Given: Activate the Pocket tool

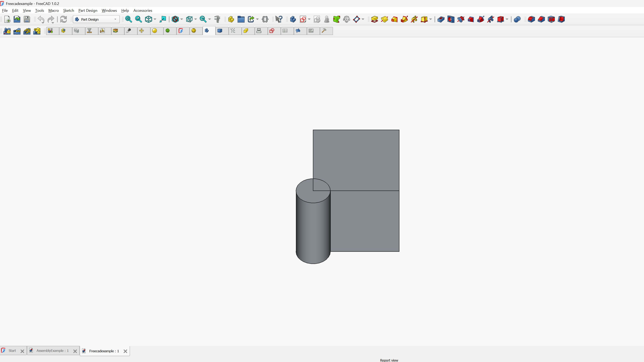Looking at the screenshot, I should pyautogui.click(x=441, y=19).
